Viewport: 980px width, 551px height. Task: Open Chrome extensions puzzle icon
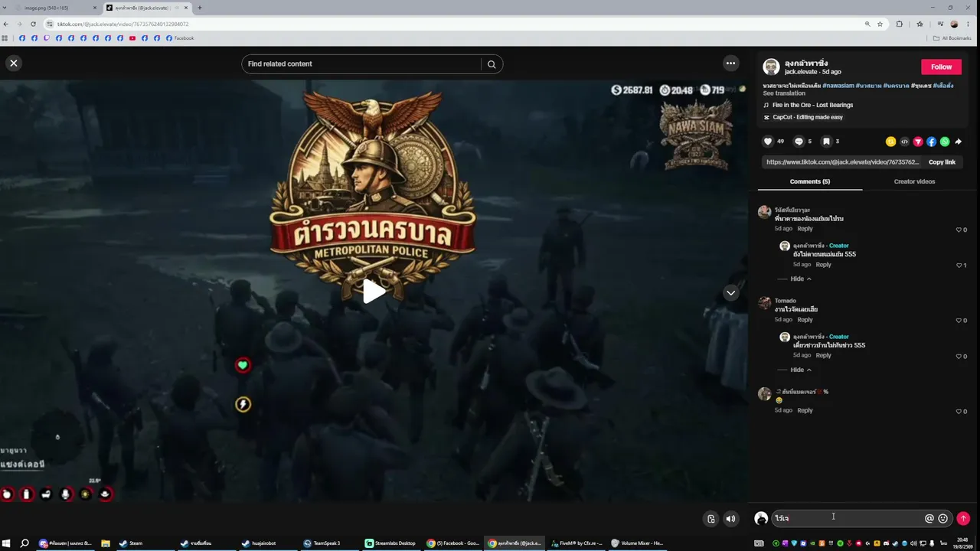[x=900, y=24]
